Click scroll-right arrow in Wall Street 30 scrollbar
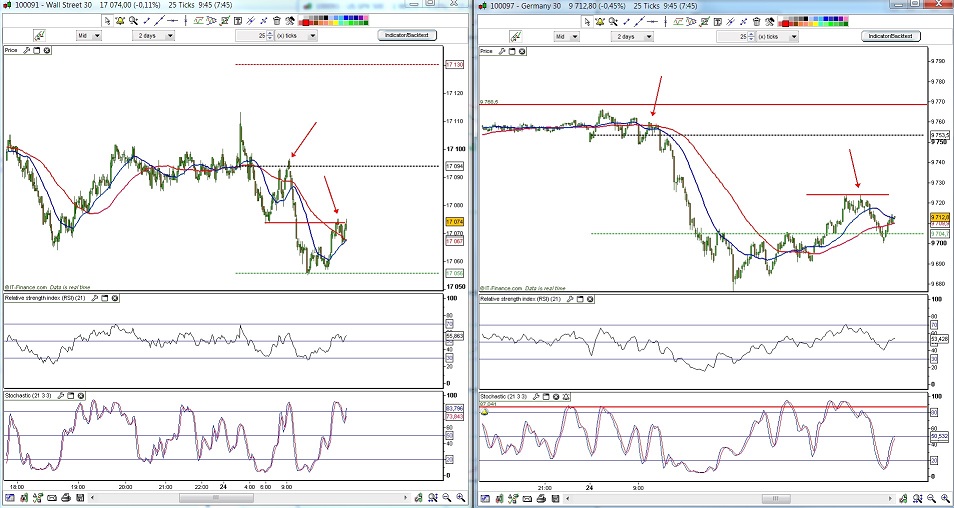The image size is (954, 508). pos(406,498)
